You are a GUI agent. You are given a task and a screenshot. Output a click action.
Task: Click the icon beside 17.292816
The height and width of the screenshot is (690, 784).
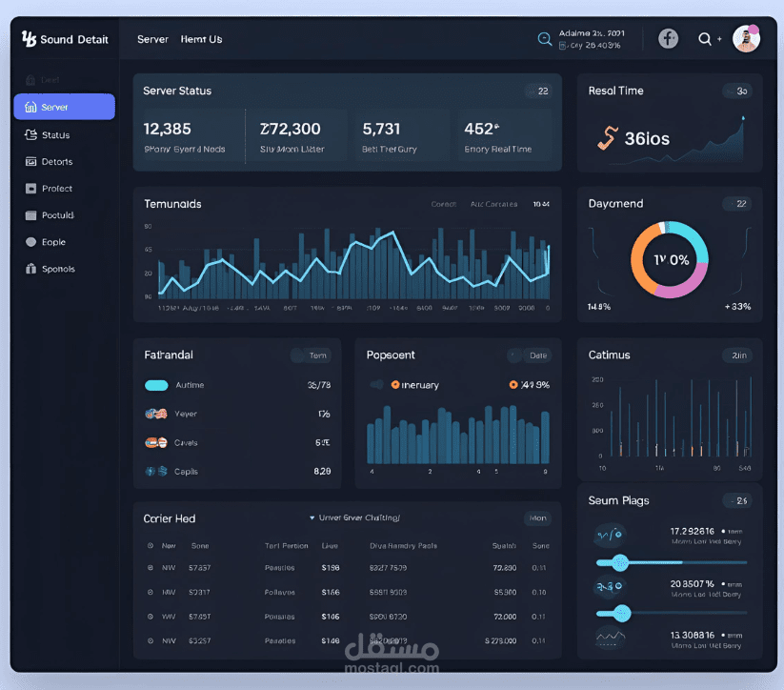pos(610,535)
